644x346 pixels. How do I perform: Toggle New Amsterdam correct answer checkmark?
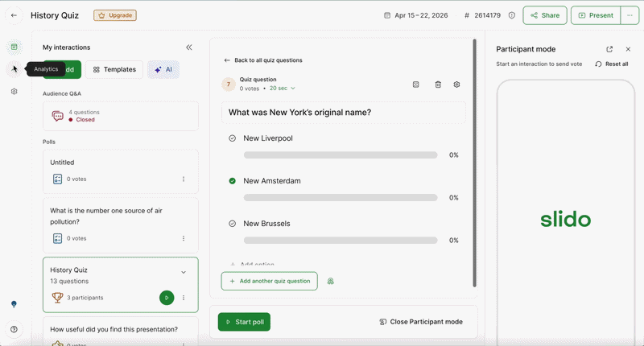tap(233, 181)
